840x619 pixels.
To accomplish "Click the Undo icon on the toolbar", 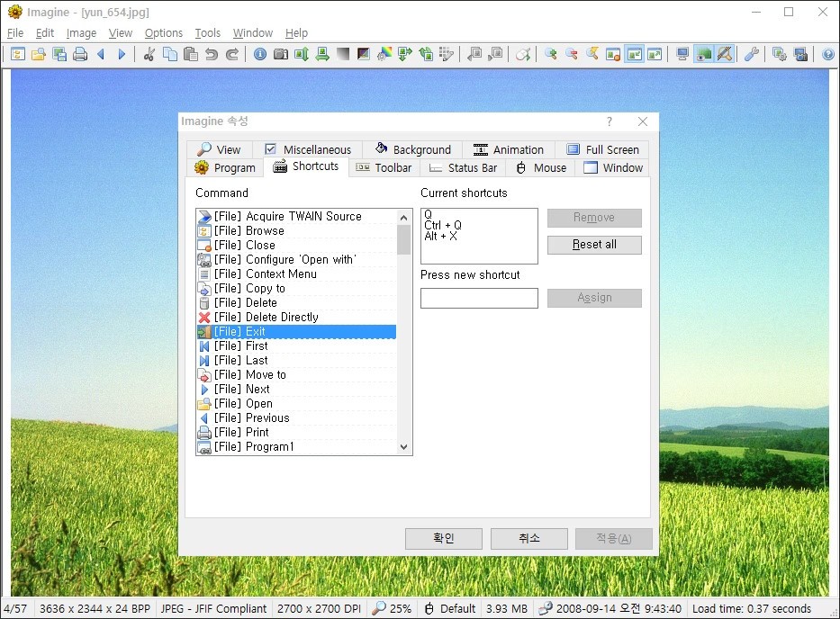I will pyautogui.click(x=212, y=54).
